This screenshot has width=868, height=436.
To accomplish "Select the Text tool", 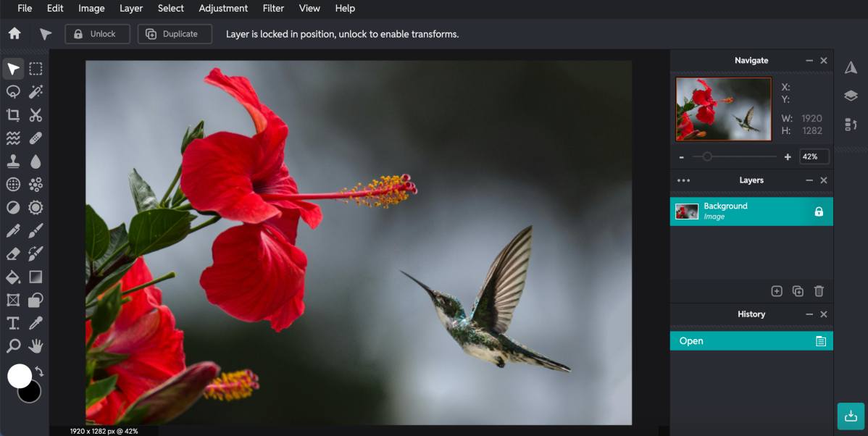I will [x=12, y=322].
